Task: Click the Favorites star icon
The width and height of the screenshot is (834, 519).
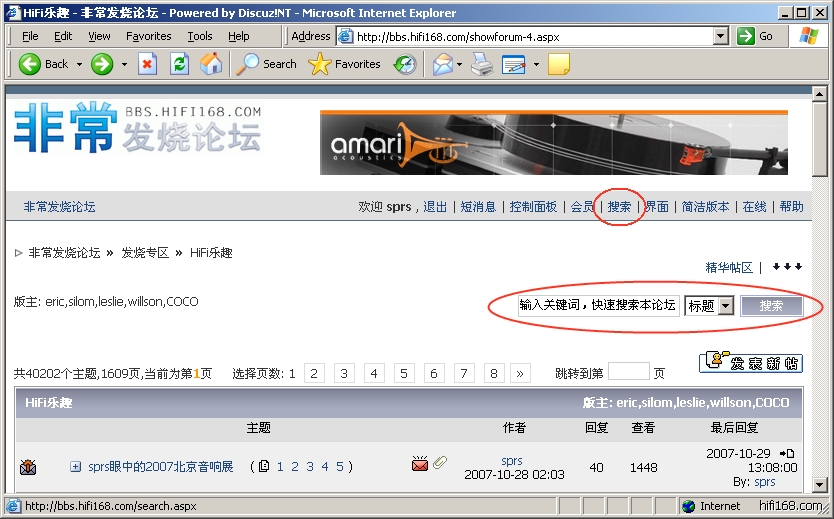Action: (320, 64)
